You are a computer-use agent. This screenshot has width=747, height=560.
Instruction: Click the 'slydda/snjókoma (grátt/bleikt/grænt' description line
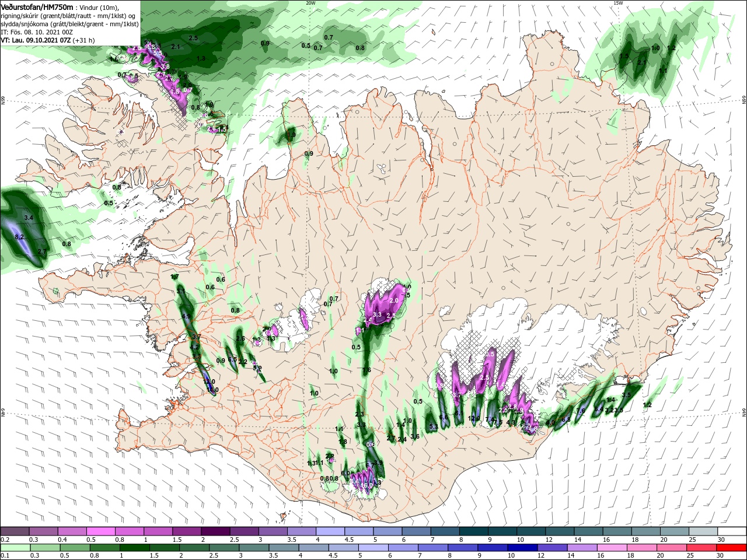coord(69,24)
